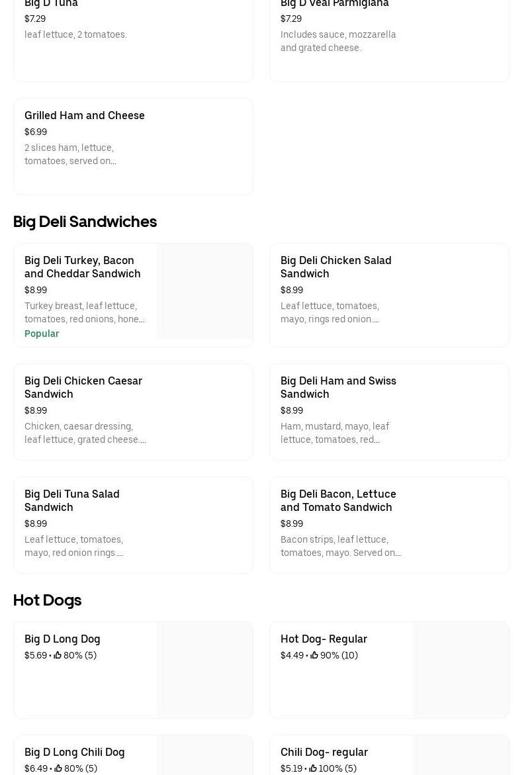Pick Big Deli Bacon, Lettuce and Tomato Sandwich
This screenshot has width=532, height=775.
click(x=338, y=500)
